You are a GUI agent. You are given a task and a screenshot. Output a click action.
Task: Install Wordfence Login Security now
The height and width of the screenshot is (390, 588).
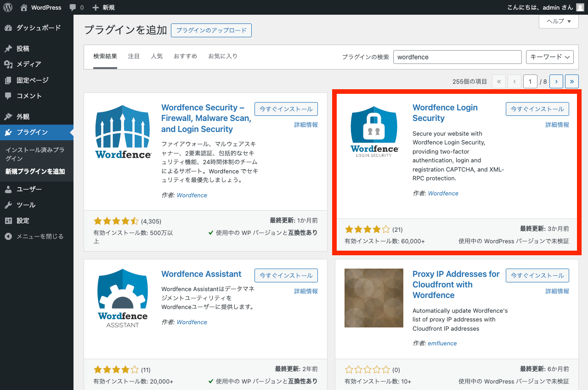tap(537, 109)
